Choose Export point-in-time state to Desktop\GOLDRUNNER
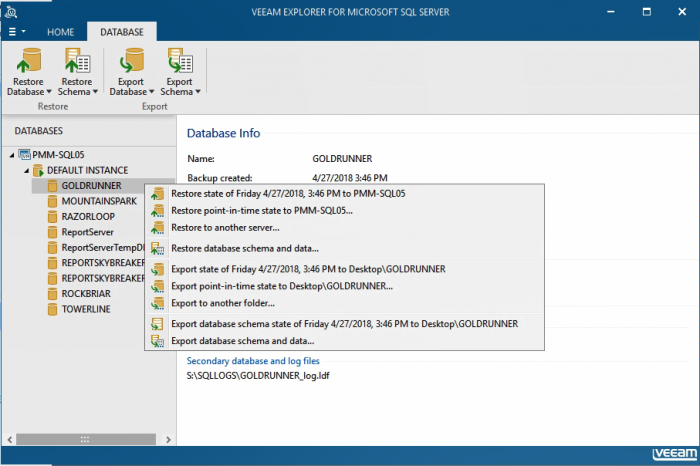 coord(344,286)
